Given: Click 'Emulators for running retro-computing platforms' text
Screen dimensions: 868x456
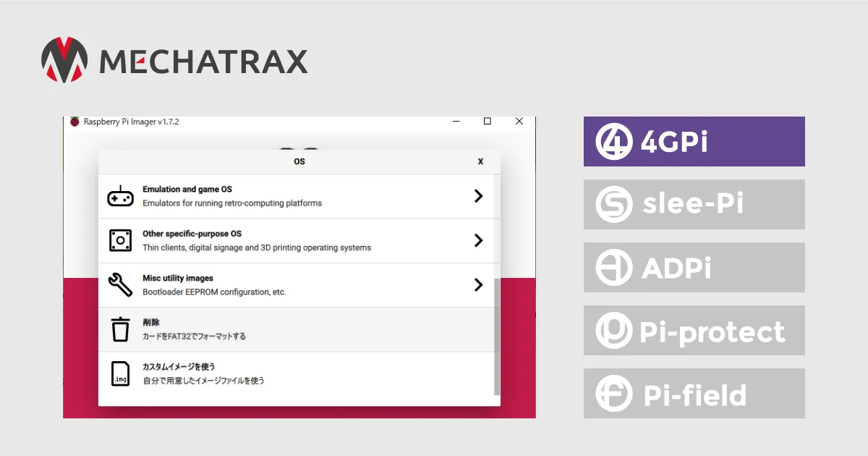Looking at the screenshot, I should click(232, 203).
